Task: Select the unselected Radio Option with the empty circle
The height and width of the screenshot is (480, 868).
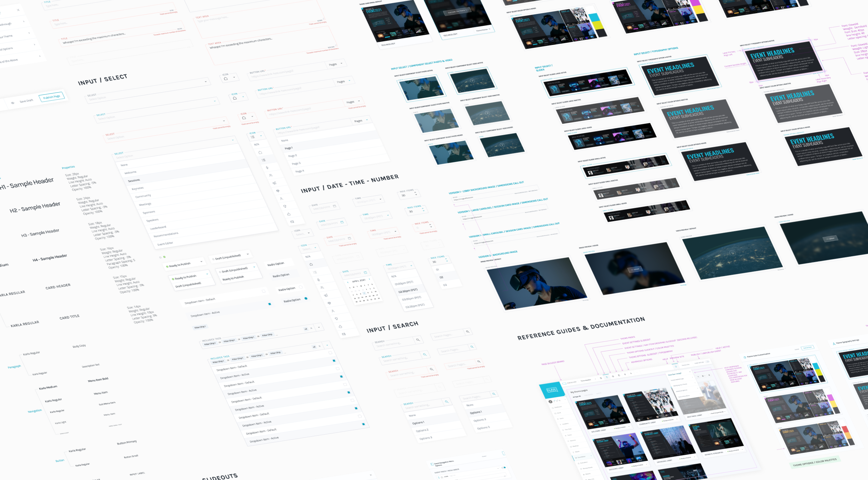Action: point(301,287)
